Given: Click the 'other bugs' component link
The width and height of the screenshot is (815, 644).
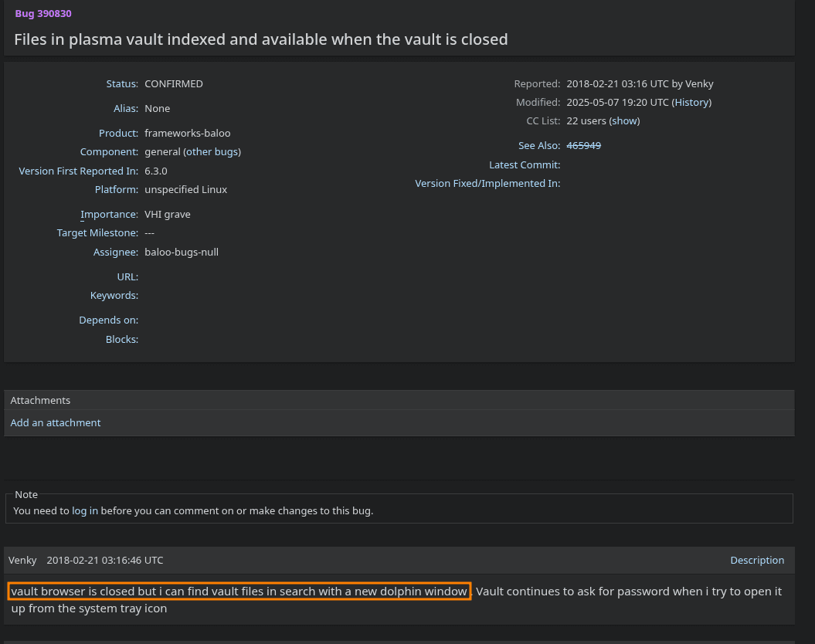Looking at the screenshot, I should click(212, 152).
